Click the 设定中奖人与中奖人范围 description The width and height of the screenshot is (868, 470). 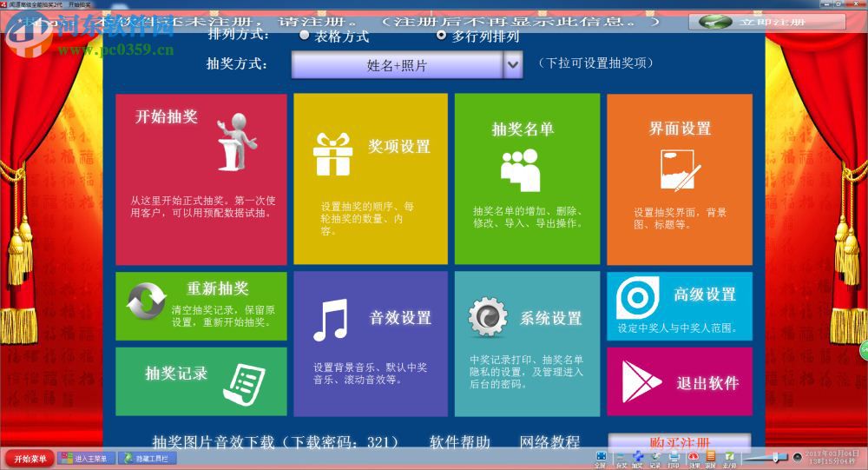coord(678,328)
